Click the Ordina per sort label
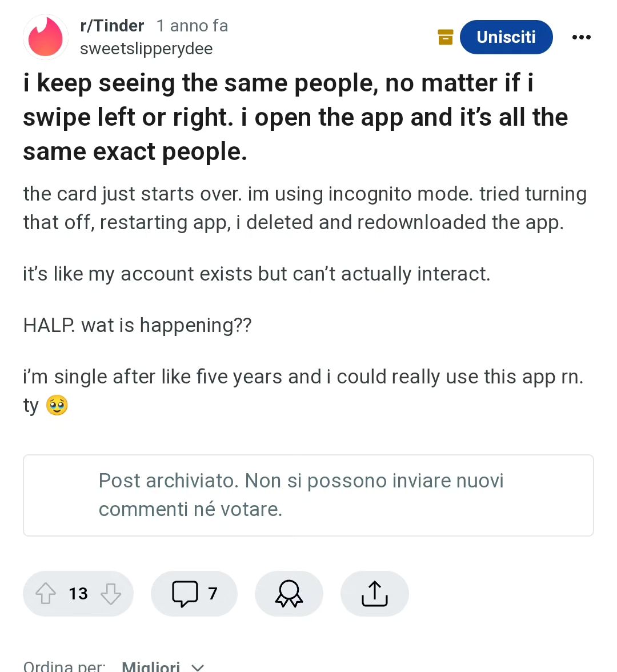The width and height of the screenshot is (617, 672). [x=64, y=666]
